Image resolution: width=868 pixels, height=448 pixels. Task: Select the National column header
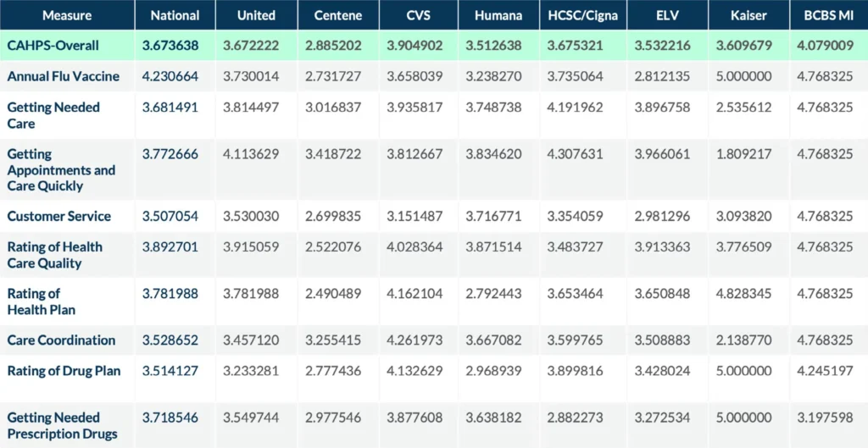click(175, 15)
